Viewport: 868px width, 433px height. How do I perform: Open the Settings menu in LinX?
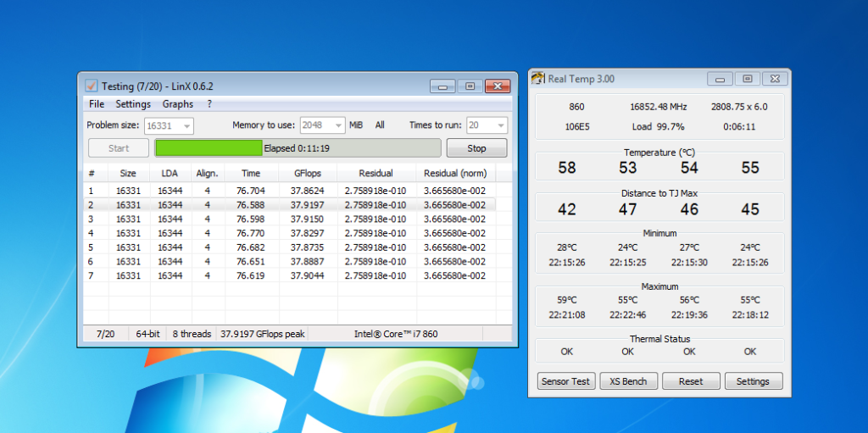[133, 104]
